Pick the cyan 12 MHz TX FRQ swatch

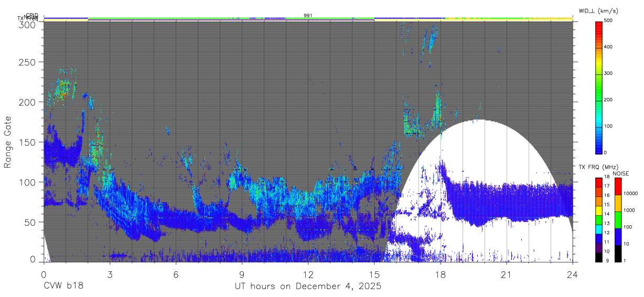pyautogui.click(x=598, y=229)
